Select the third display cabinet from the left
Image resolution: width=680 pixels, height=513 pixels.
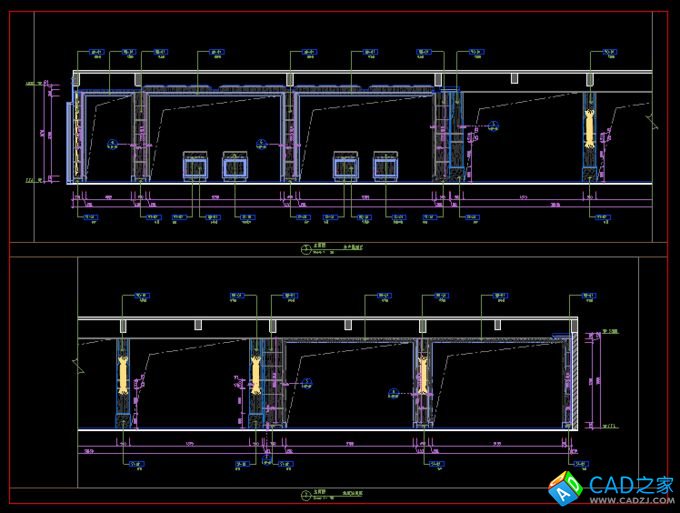346,166
